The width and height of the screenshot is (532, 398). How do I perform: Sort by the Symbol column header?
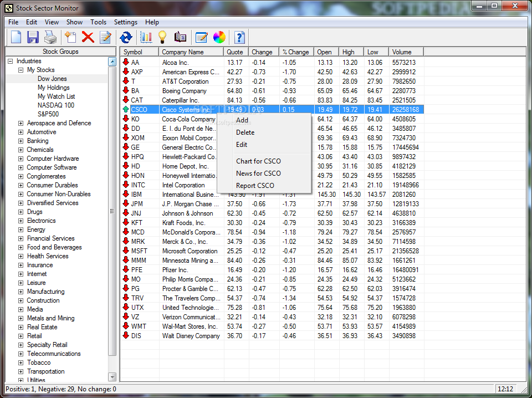pyautogui.click(x=140, y=52)
